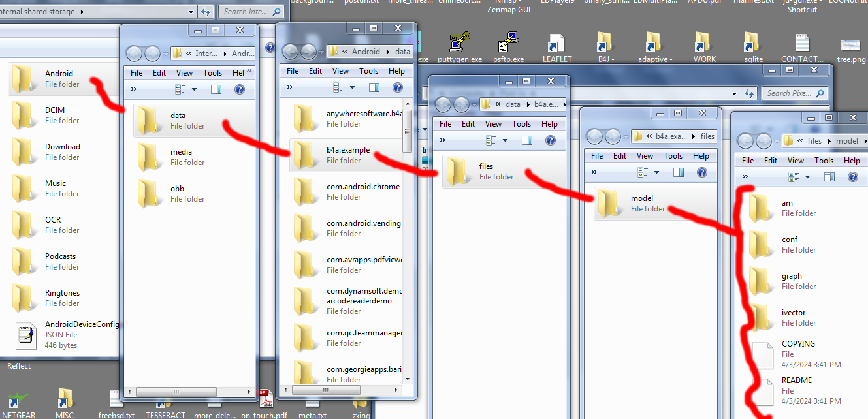The height and width of the screenshot is (419, 868).
Task: Open the sqlite desktop folder shortcut
Action: tap(752, 48)
